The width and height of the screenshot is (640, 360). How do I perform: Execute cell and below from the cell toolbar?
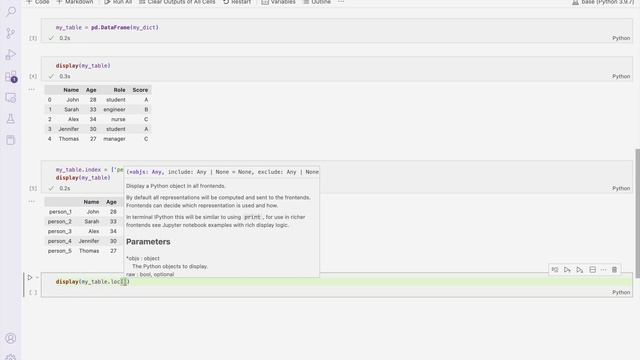[580, 270]
